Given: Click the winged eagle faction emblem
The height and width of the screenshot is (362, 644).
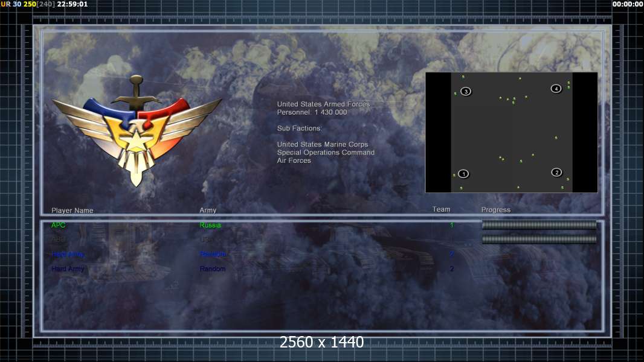Looking at the screenshot, I should click(137, 131).
